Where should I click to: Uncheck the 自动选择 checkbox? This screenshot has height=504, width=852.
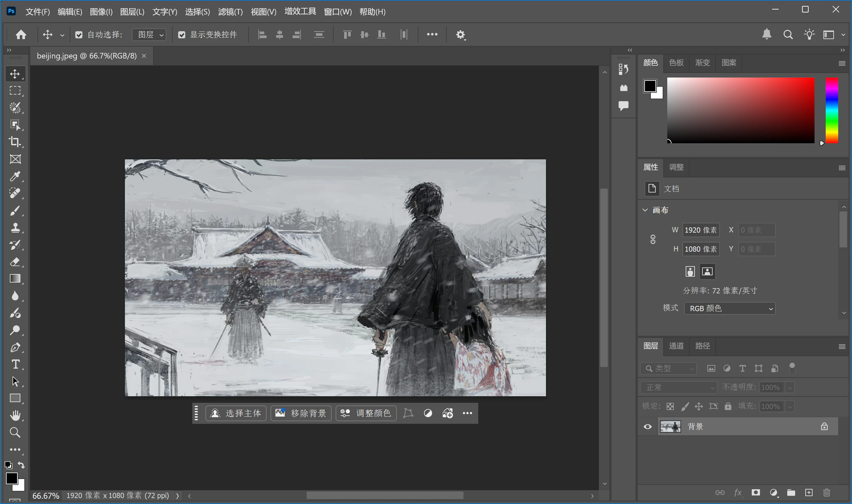[x=79, y=34]
